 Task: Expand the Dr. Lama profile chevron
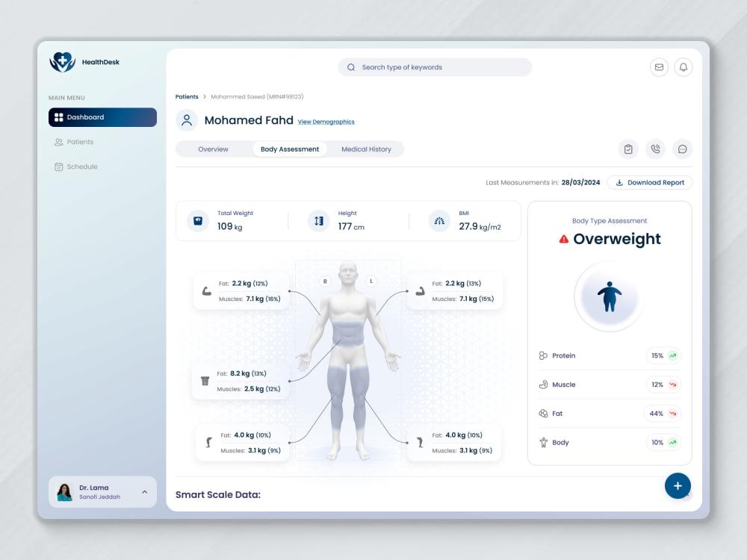[145, 492]
